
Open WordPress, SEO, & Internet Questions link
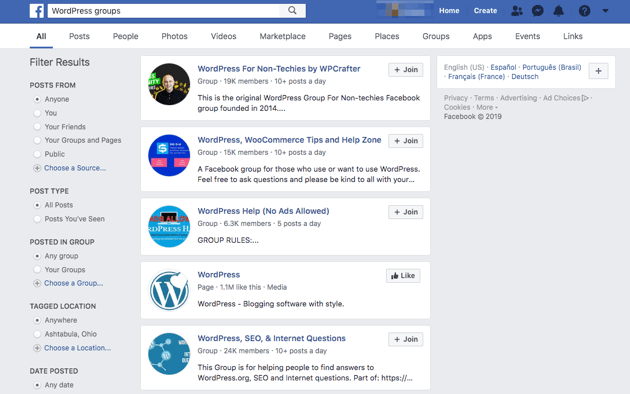[x=272, y=338]
